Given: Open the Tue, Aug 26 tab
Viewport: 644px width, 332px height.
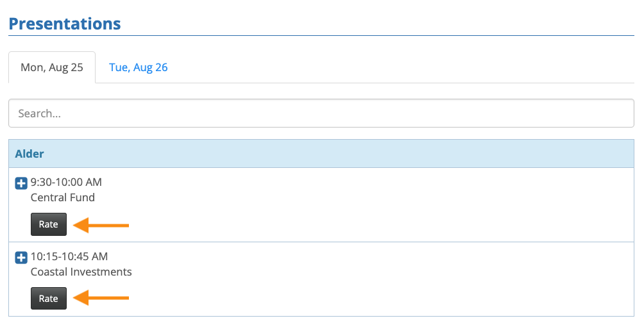Looking at the screenshot, I should tap(139, 67).
